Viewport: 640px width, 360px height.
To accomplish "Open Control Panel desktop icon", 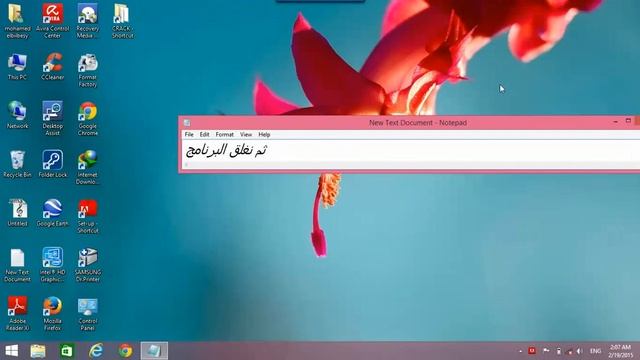I will click(88, 313).
